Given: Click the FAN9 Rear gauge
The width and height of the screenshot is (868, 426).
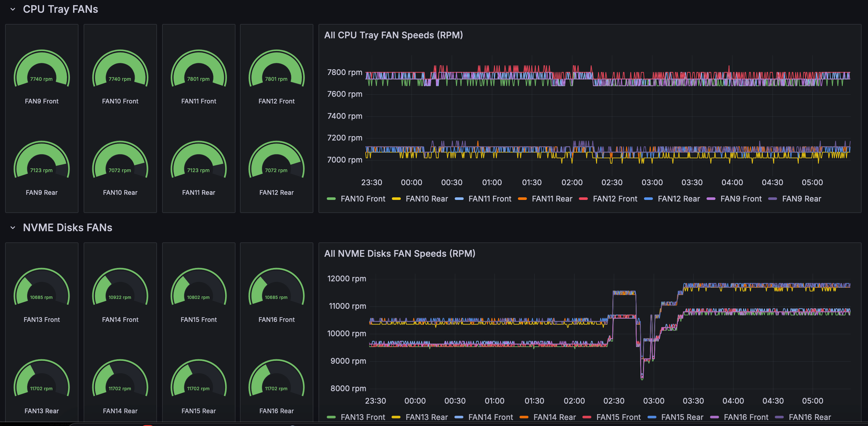Looking at the screenshot, I should (41, 160).
